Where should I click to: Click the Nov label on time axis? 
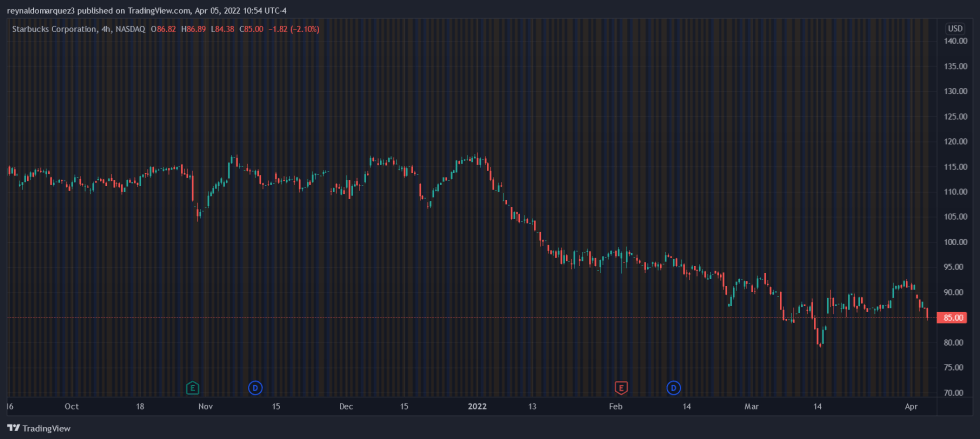[x=205, y=407]
